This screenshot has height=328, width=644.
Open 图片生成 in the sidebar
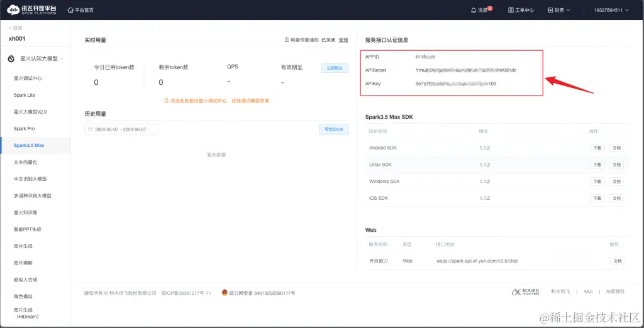click(23, 246)
